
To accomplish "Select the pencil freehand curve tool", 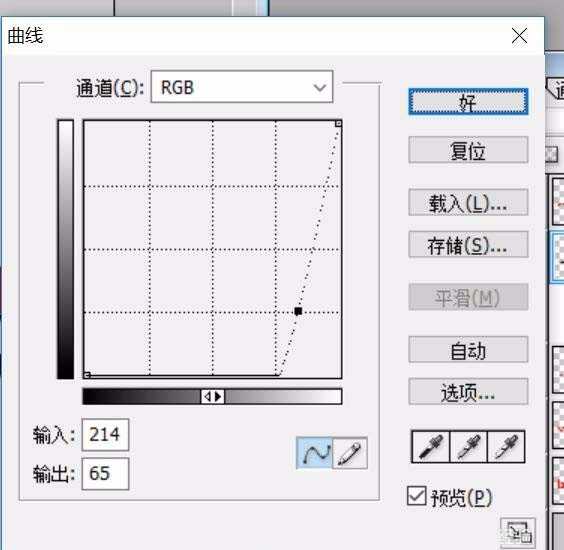I will (350, 453).
